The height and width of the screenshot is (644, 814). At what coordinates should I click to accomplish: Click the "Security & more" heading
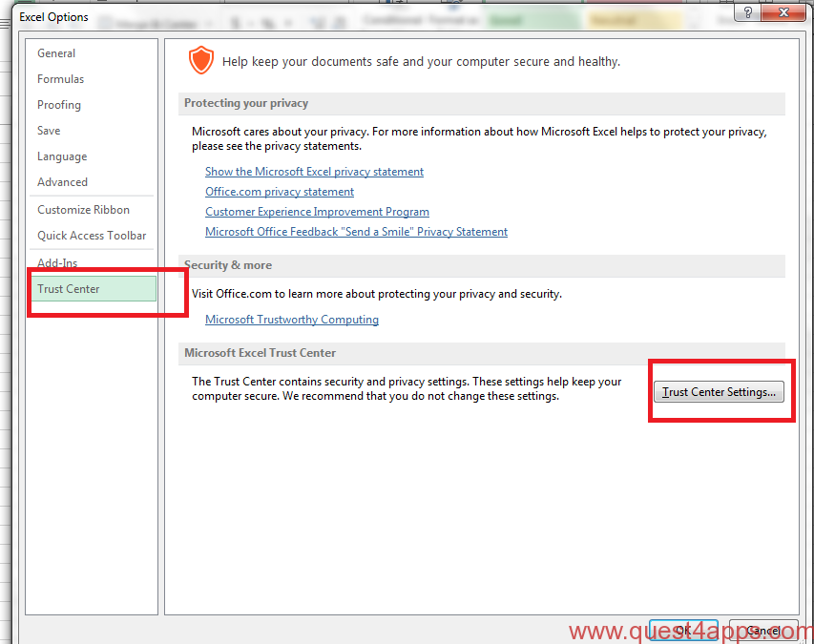228,265
